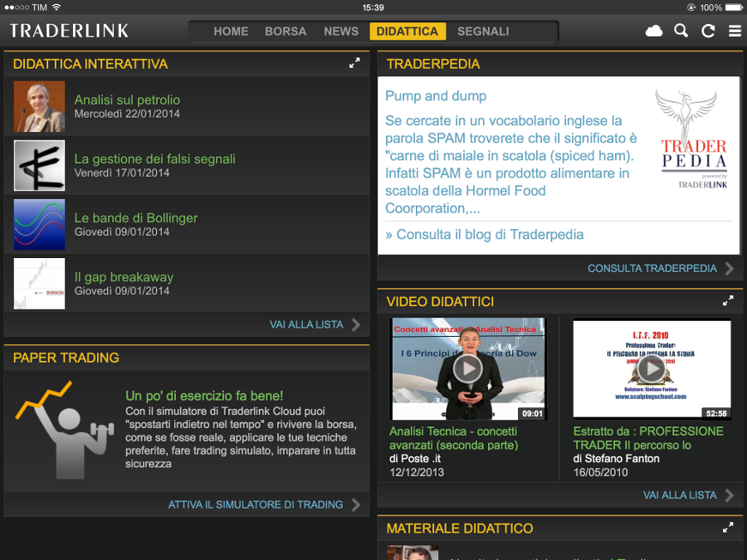Screen dimensions: 747x560
Task: Play the Professione Trader video
Action: 652,368
